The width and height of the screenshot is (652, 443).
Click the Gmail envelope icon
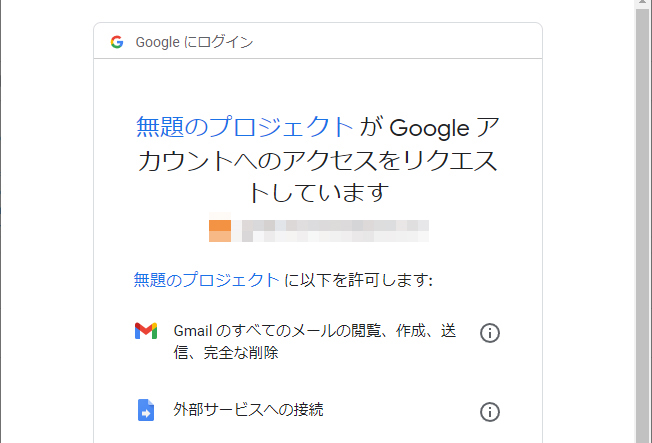click(146, 331)
